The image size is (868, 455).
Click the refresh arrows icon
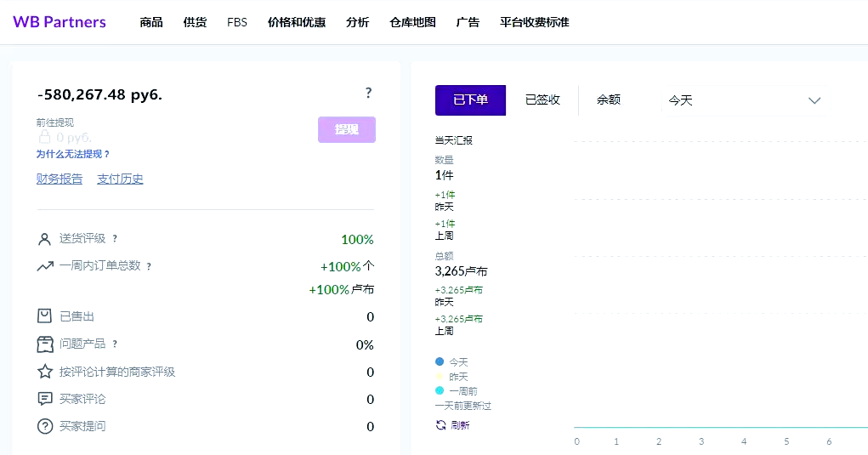point(440,425)
